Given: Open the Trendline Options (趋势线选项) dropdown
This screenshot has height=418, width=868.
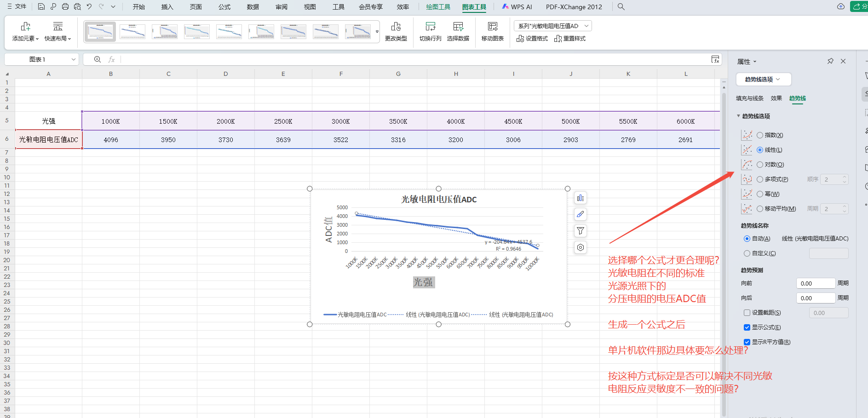Looking at the screenshot, I should pos(763,79).
